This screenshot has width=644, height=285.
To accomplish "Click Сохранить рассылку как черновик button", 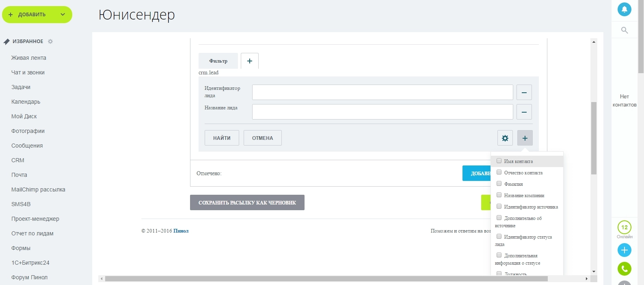I will (247, 202).
